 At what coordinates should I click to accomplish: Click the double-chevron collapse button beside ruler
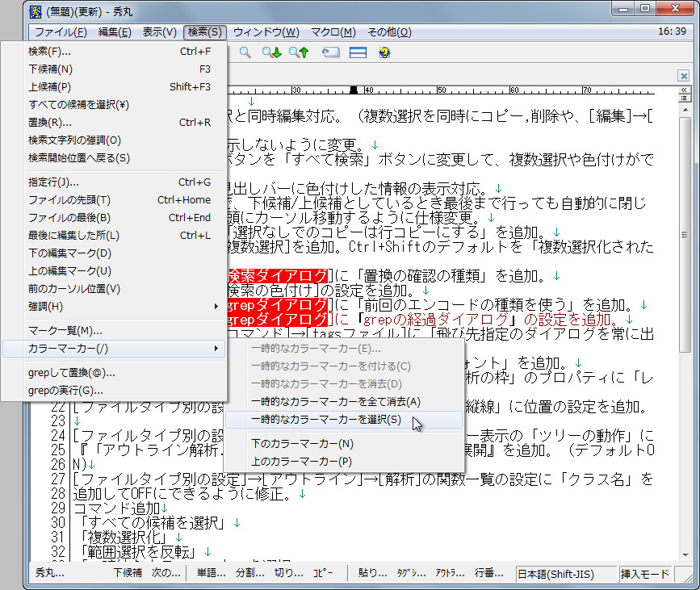[x=684, y=90]
